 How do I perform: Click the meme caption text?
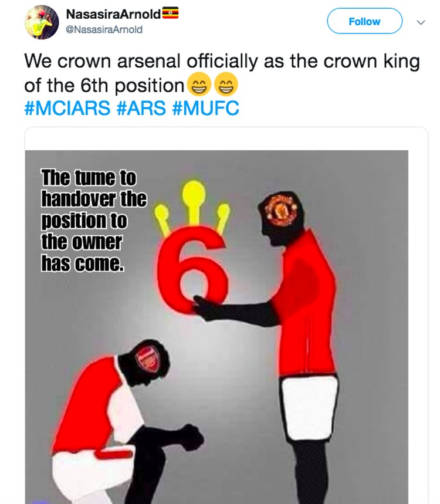click(x=93, y=221)
